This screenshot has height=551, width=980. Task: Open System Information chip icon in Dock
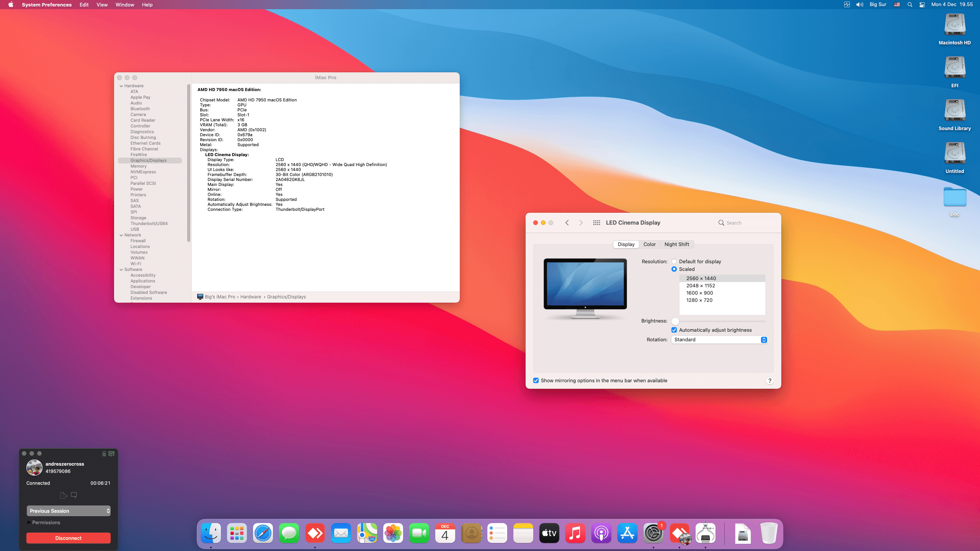coord(706,533)
